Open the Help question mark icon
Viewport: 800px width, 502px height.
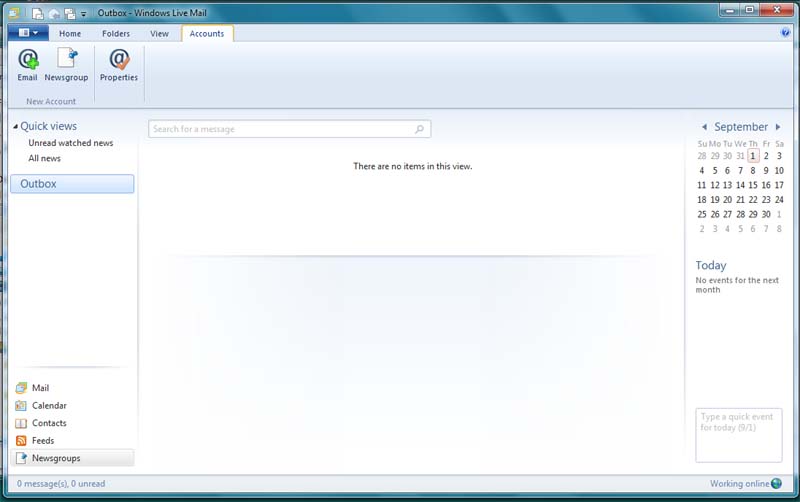pos(785,33)
